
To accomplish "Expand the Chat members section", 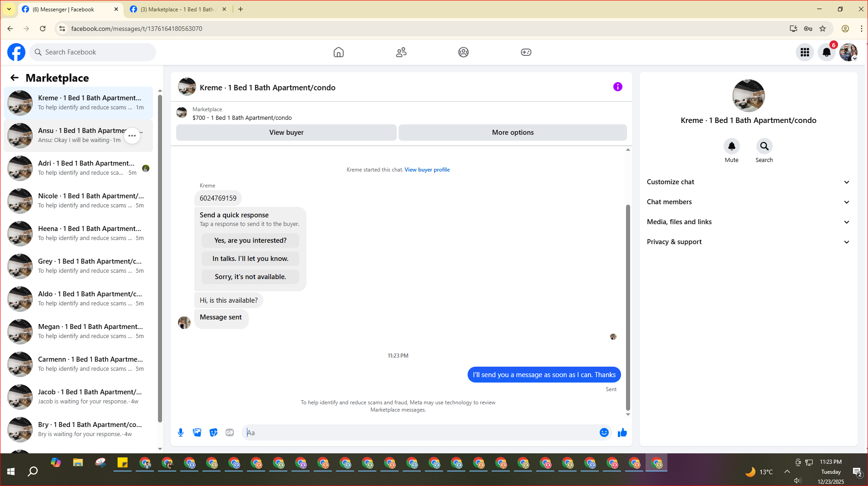I will (x=748, y=202).
